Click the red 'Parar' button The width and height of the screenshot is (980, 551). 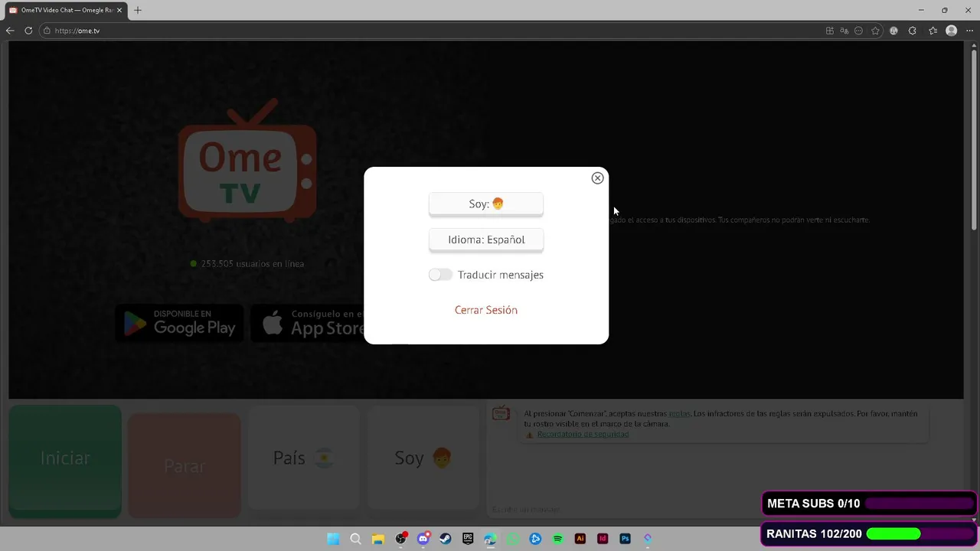pyautogui.click(x=185, y=465)
